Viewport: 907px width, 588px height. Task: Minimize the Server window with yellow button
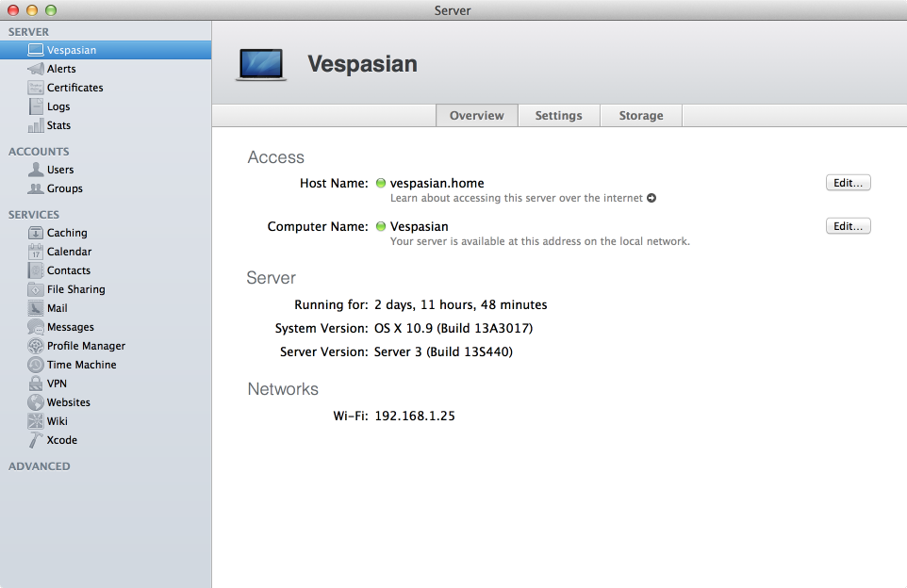pyautogui.click(x=32, y=10)
